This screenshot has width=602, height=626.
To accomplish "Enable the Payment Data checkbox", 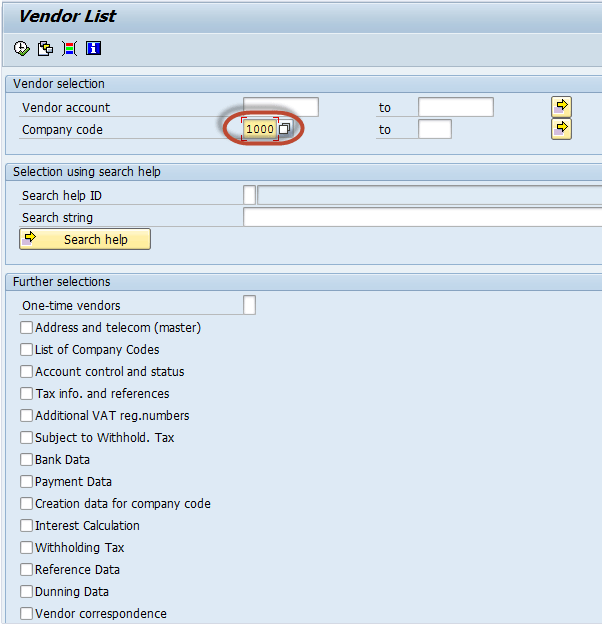I will coord(27,482).
